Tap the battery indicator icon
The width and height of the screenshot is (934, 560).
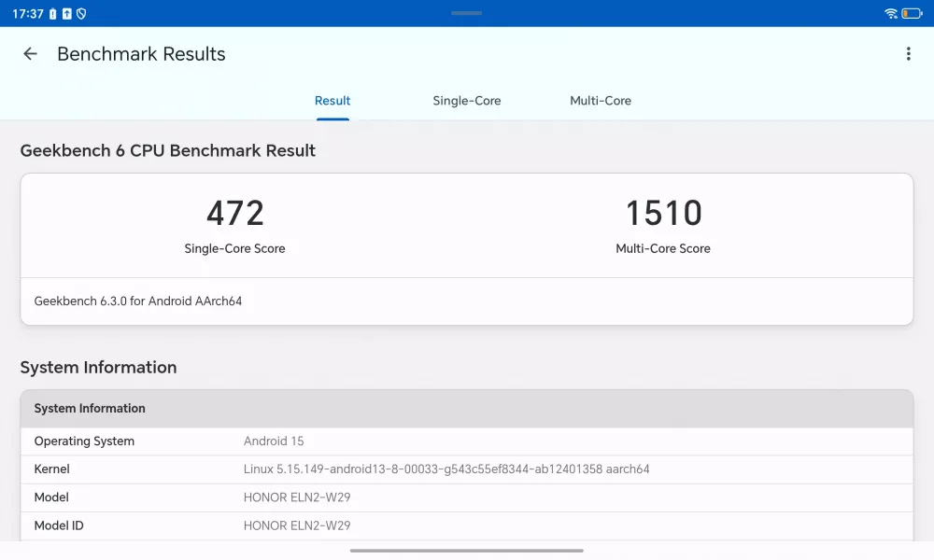pyautogui.click(x=912, y=13)
